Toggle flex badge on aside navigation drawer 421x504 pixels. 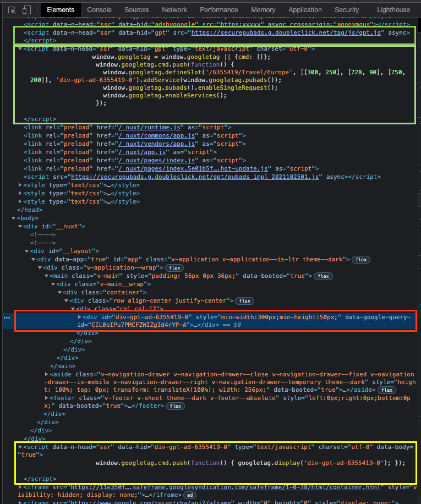[x=387, y=390]
